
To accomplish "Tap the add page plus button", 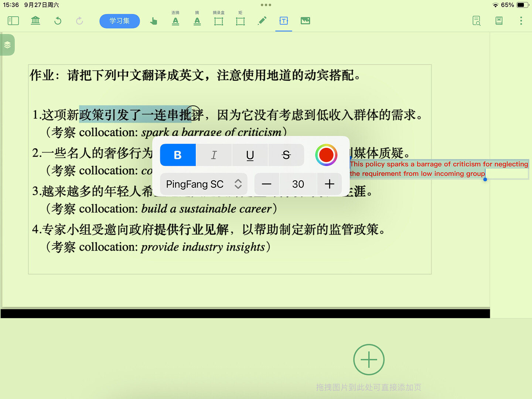I will coord(369,359).
